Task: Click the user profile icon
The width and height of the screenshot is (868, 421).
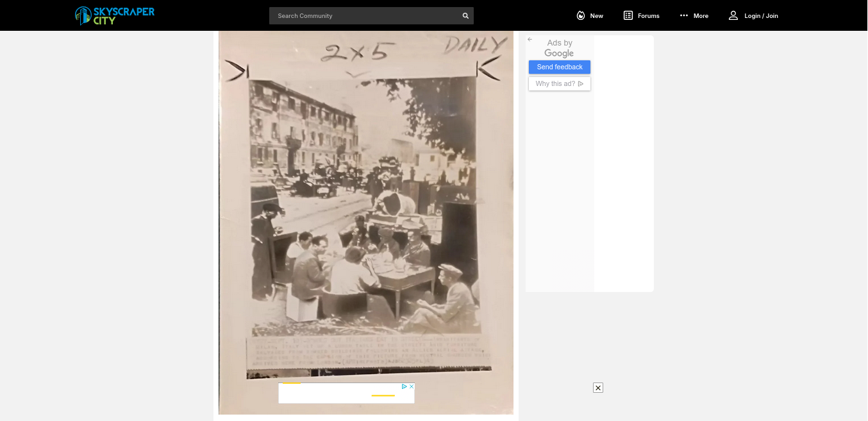Action: click(733, 15)
